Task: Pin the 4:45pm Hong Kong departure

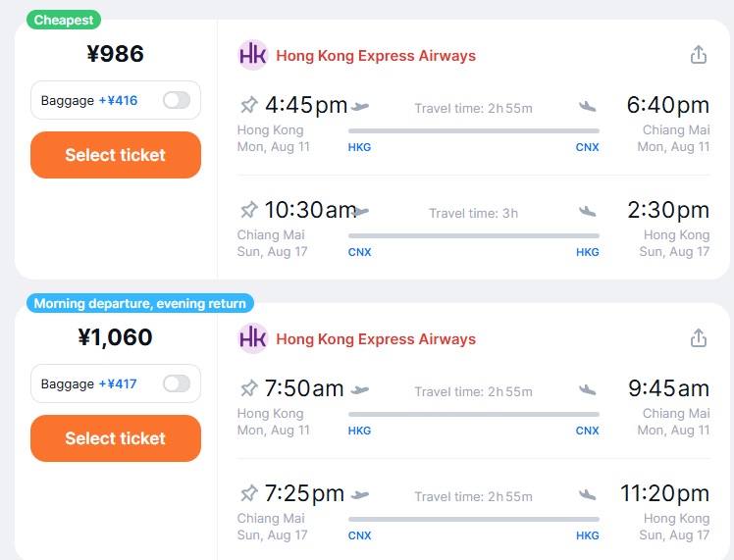Action: click(x=248, y=105)
